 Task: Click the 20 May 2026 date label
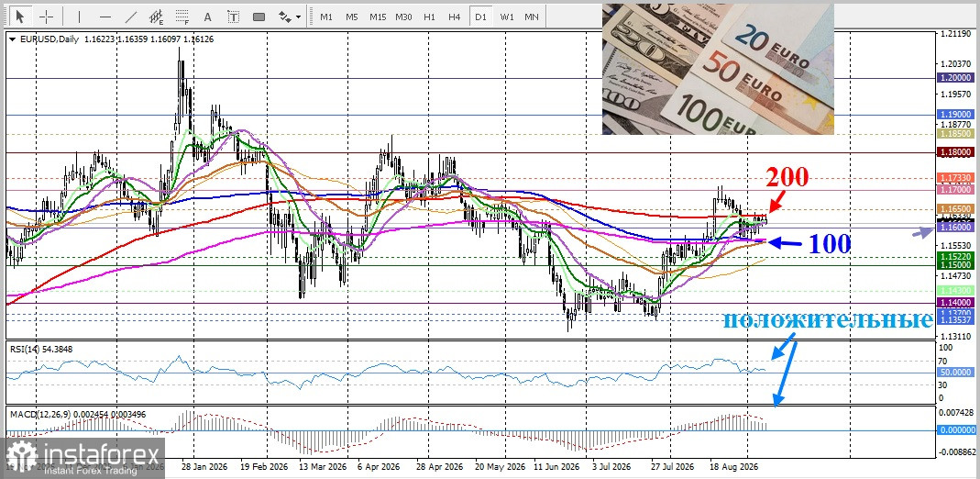[498, 466]
